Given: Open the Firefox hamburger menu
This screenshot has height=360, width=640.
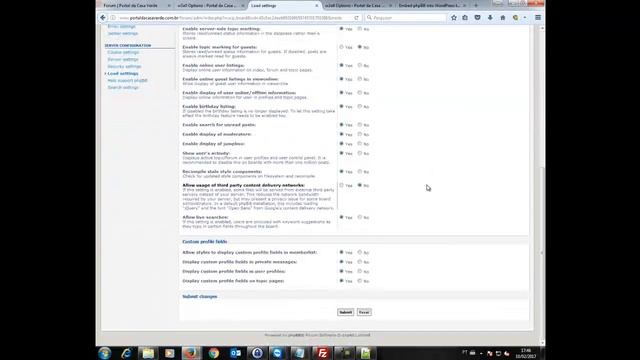Looking at the screenshot, I should [x=538, y=18].
